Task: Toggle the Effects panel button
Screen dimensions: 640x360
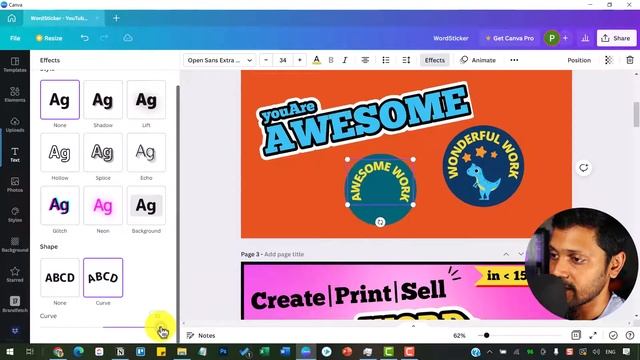Action: pyautogui.click(x=435, y=60)
